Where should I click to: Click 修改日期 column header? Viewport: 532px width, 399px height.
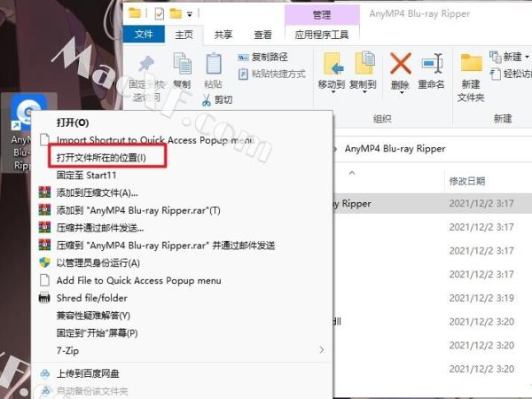467,181
